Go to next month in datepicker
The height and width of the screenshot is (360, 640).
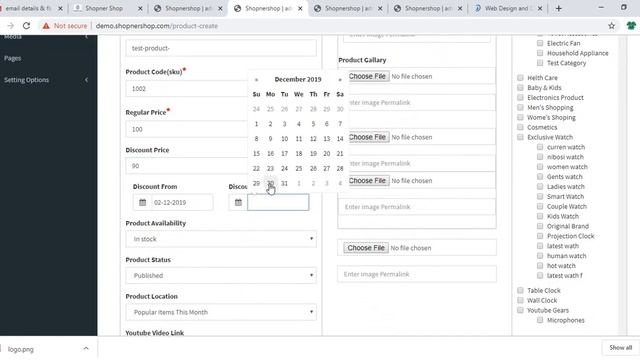coord(340,80)
